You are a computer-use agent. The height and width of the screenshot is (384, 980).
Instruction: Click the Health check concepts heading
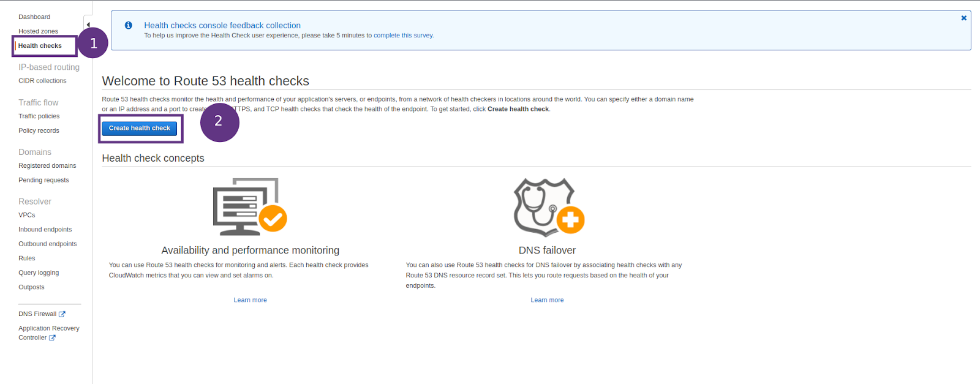click(153, 159)
